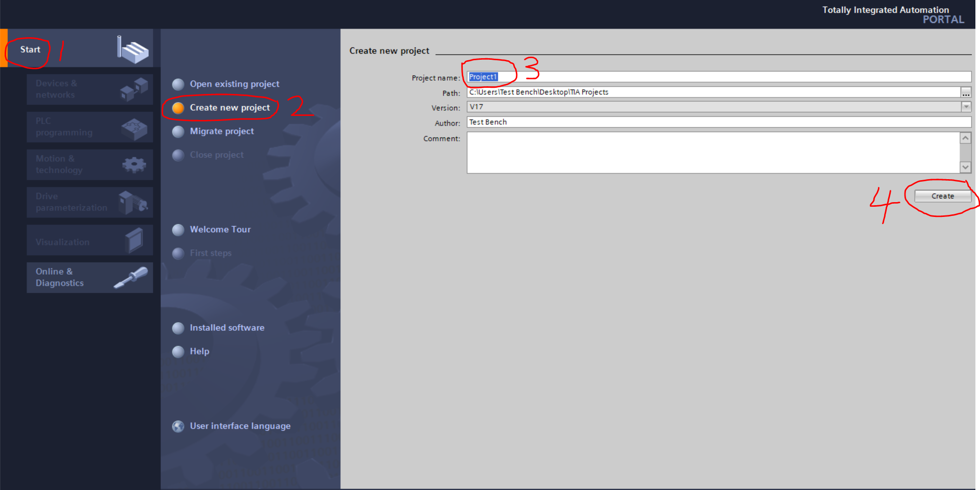Click the Online & Diagnostics screwdriver icon
Image resolution: width=980 pixels, height=490 pixels.
tap(131, 277)
